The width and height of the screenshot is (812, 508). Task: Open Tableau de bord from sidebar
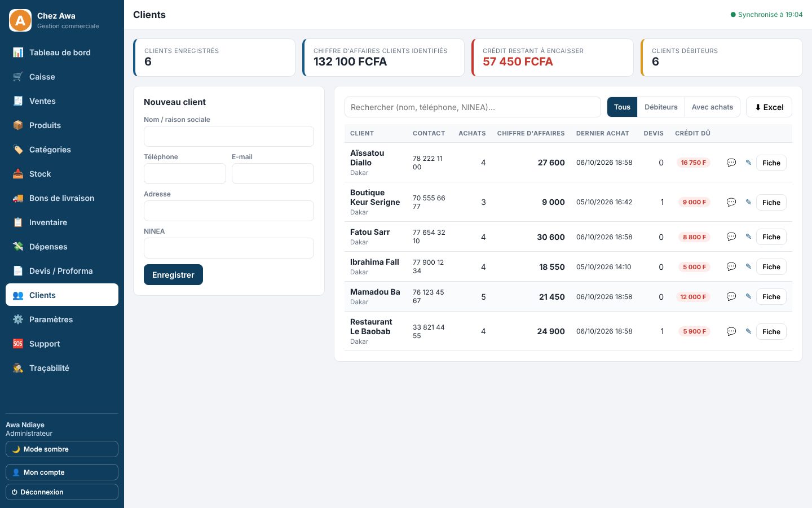coord(62,52)
